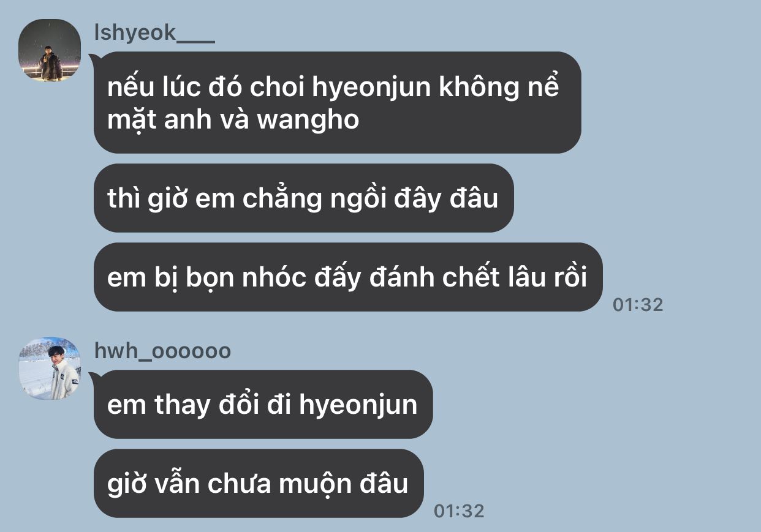Click the word 'wangho' in the first message

308,121
